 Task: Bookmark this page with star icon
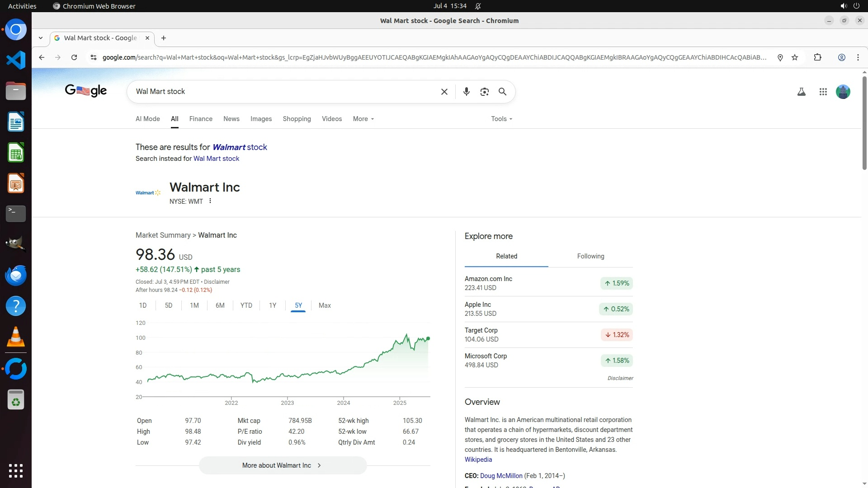click(x=795, y=57)
